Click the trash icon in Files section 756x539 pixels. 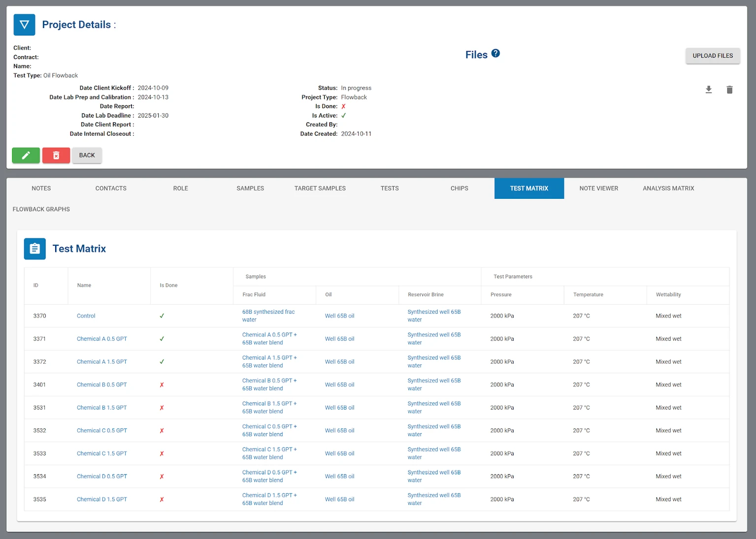tap(729, 90)
